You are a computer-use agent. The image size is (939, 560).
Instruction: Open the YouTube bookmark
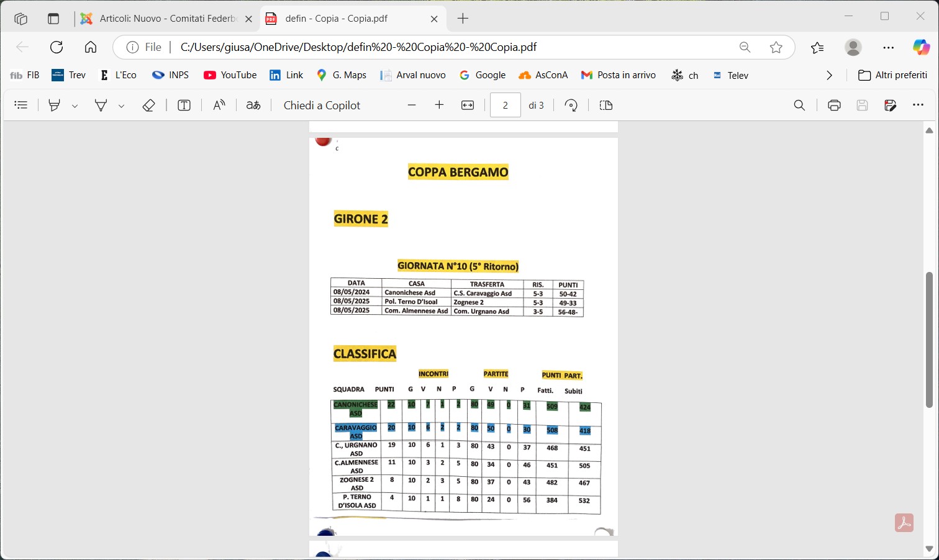coord(230,75)
